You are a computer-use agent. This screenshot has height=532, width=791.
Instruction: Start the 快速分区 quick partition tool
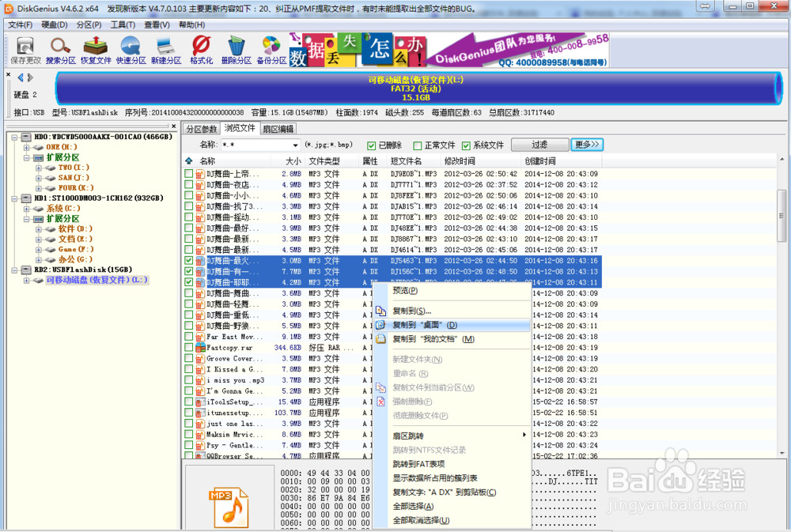(x=131, y=51)
